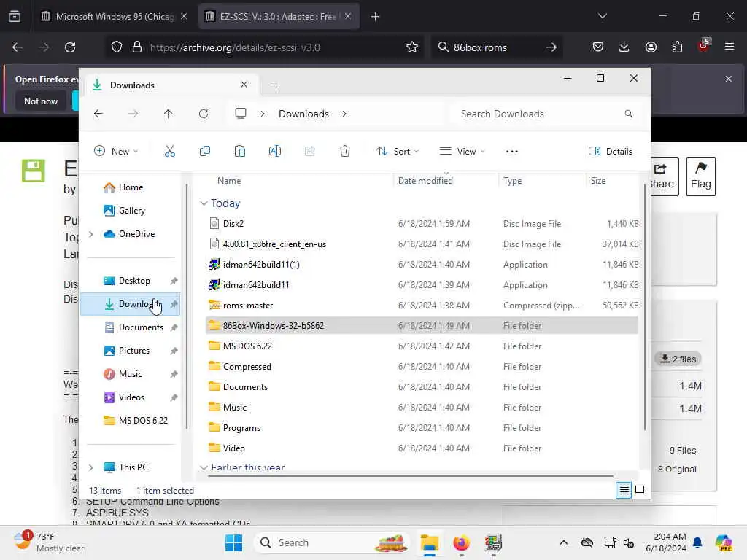Image resolution: width=747 pixels, height=560 pixels.
Task: Go up one folder level
Action: [169, 114]
